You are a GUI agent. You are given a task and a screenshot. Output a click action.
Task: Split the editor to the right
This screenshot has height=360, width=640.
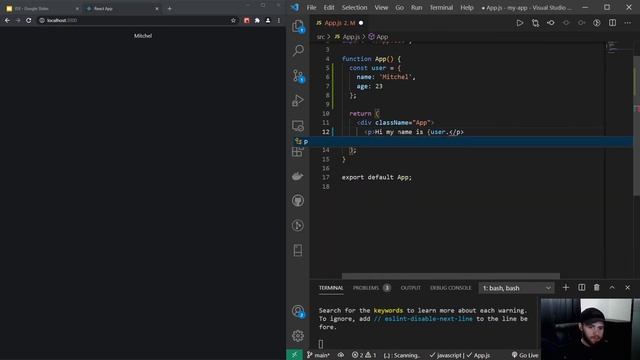(x=612, y=23)
